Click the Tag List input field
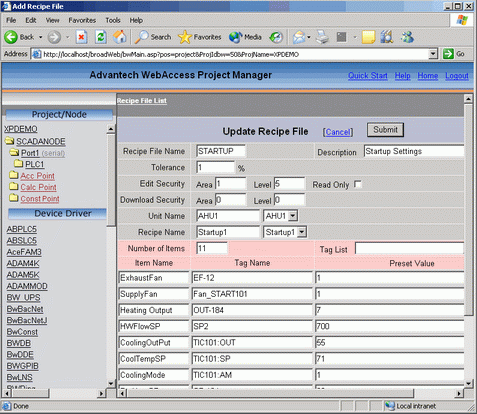 coord(409,248)
